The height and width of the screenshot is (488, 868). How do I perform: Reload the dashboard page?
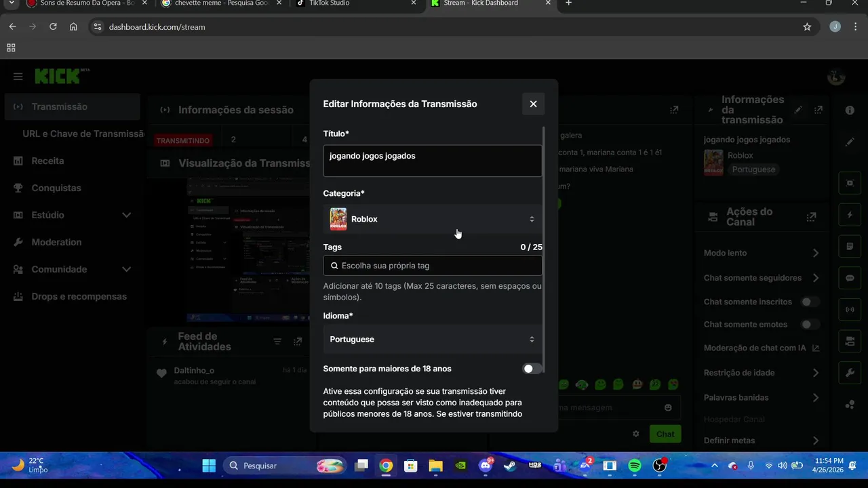53,27
